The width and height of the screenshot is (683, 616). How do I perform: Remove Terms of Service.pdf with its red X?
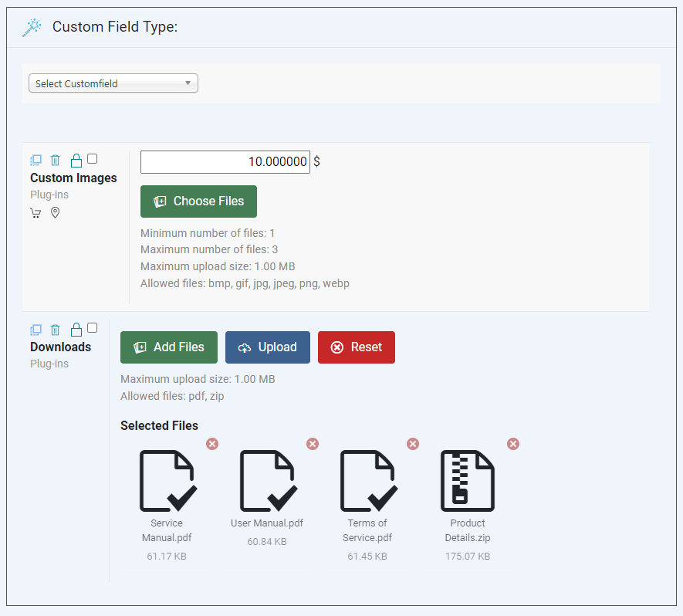[x=413, y=444]
